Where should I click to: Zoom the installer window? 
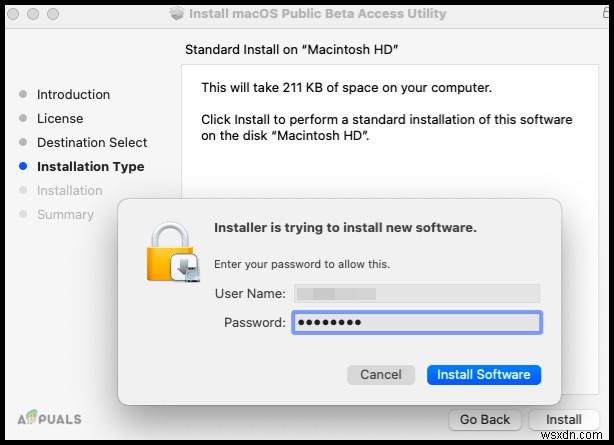pos(53,14)
